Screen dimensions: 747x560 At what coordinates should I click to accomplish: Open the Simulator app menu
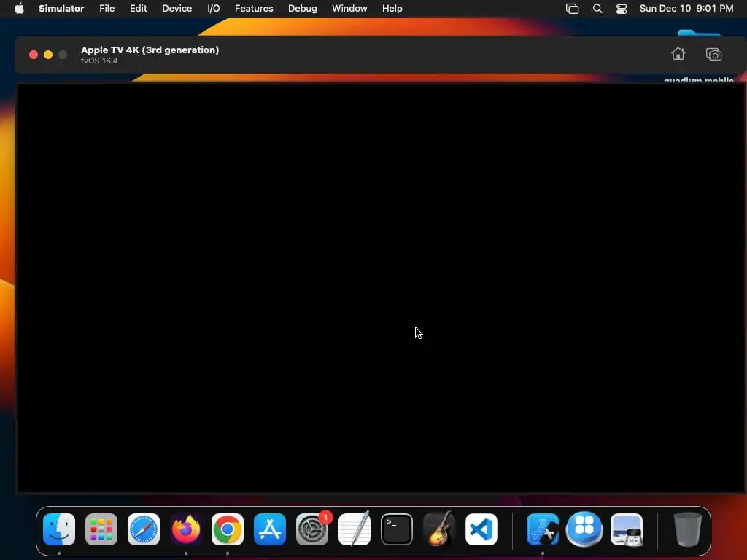click(x=61, y=8)
